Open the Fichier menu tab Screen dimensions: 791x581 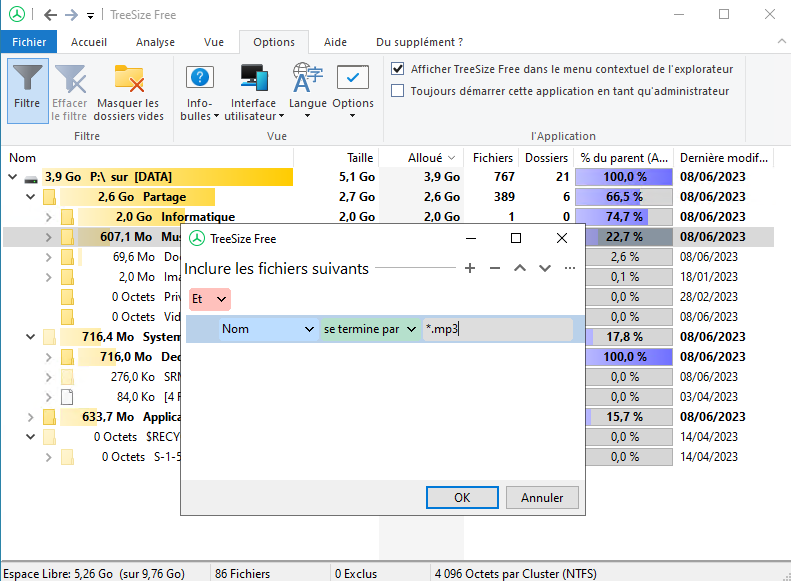(x=29, y=42)
